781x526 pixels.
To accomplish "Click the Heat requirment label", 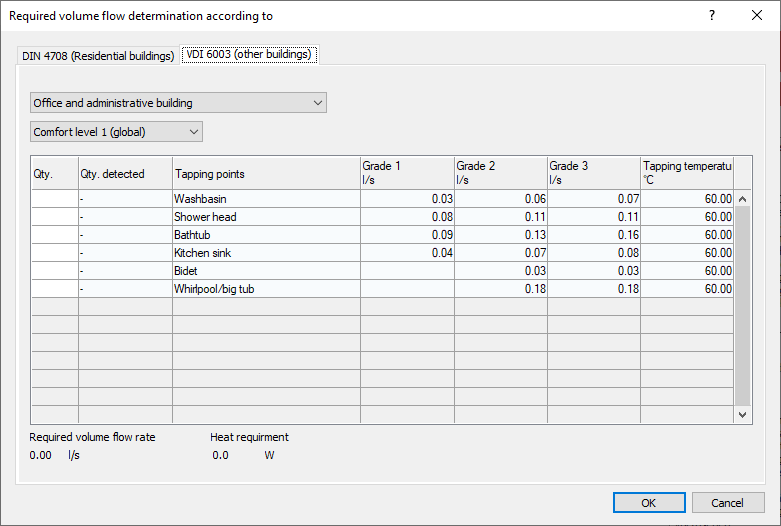I will [x=249, y=437].
